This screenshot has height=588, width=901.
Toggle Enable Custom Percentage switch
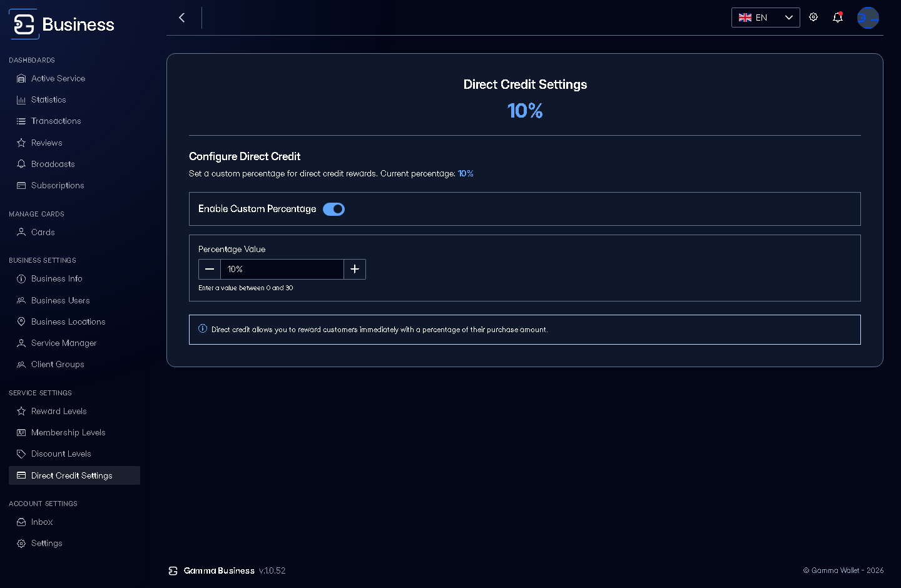333,209
